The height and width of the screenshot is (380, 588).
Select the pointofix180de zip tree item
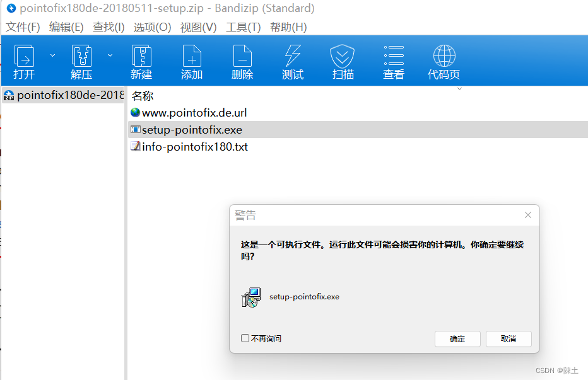[x=63, y=95]
